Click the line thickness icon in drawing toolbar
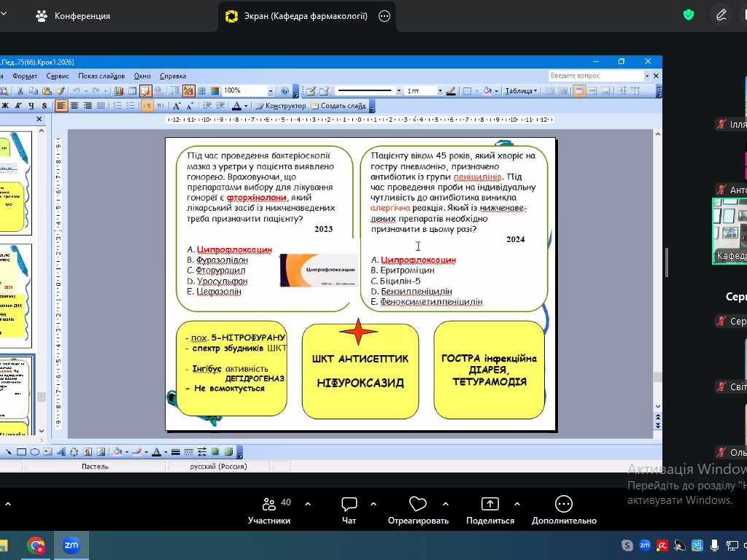Image resolution: width=747 pixels, height=560 pixels. [x=176, y=452]
